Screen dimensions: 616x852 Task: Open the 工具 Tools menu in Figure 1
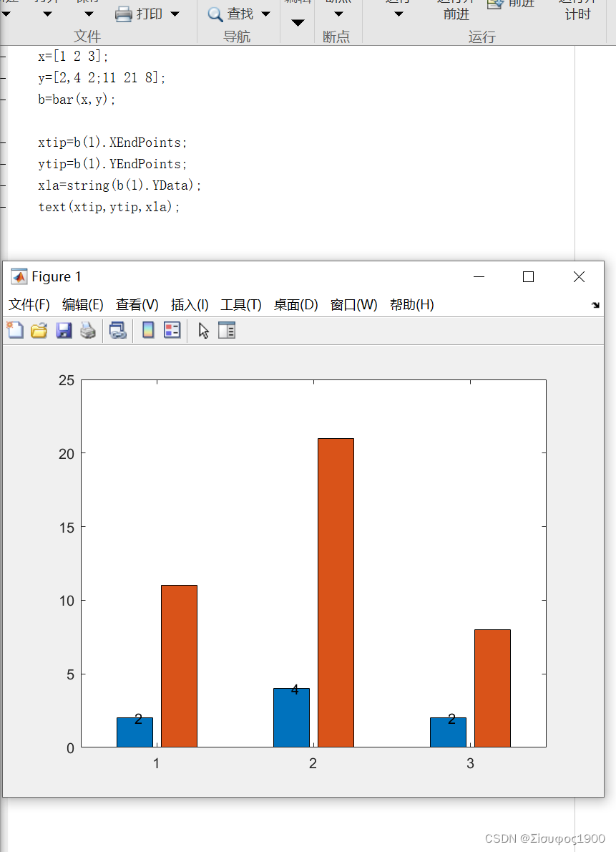point(241,304)
